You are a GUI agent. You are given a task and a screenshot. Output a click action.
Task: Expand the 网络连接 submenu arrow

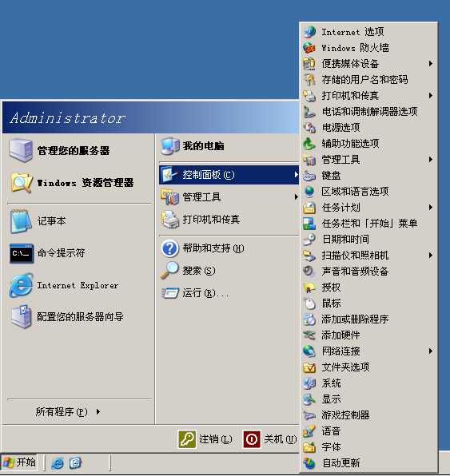tap(431, 351)
